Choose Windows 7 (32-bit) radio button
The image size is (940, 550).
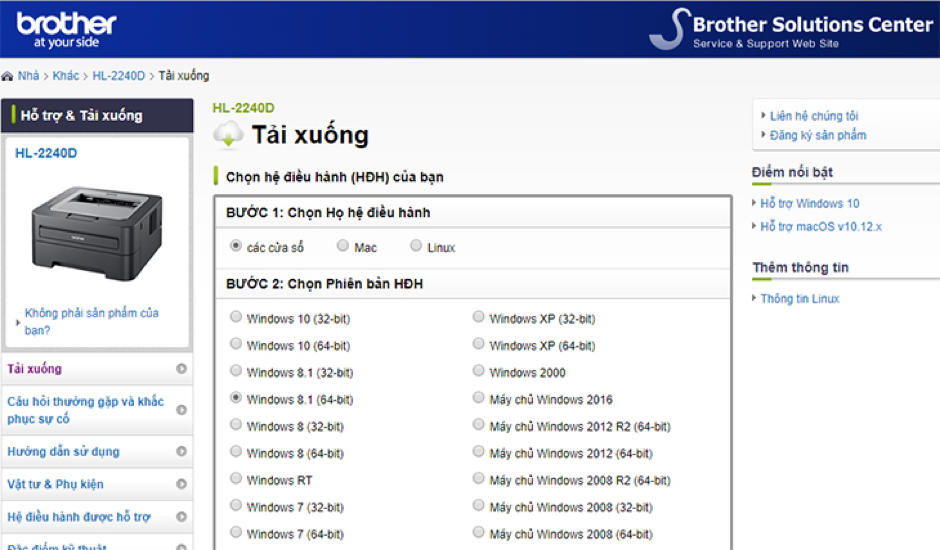pos(236,506)
